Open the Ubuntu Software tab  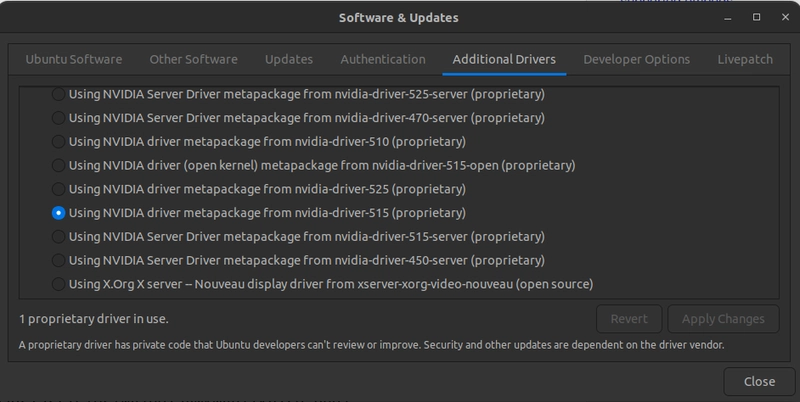point(74,60)
